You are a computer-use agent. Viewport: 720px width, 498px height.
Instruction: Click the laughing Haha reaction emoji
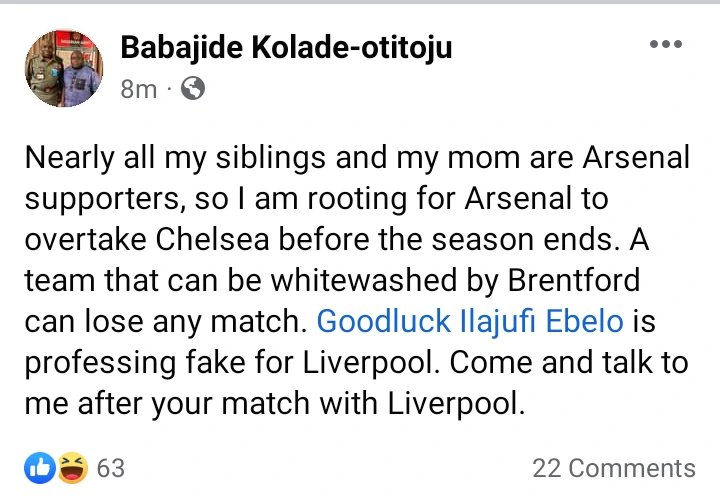tap(73, 467)
